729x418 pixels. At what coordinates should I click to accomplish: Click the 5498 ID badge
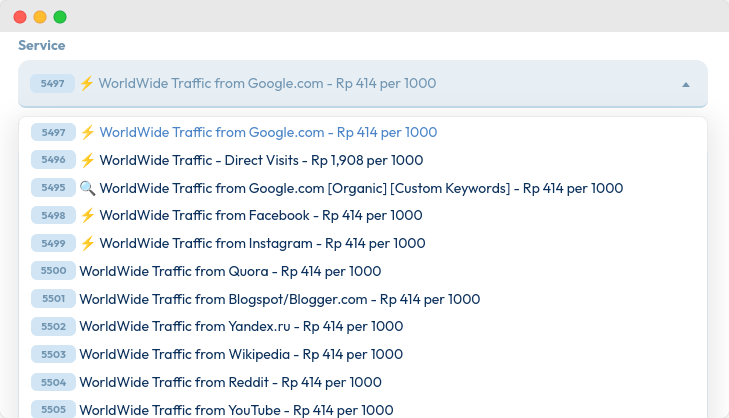[53, 215]
